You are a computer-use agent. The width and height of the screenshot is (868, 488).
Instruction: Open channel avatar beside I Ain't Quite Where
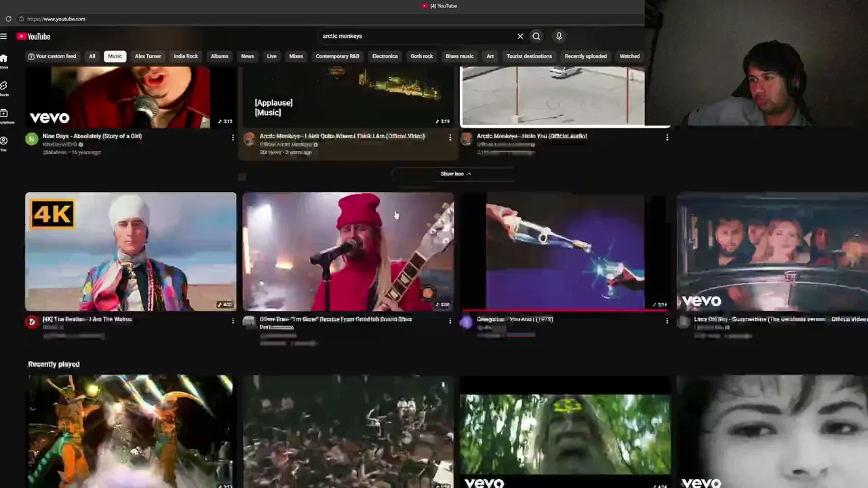249,139
